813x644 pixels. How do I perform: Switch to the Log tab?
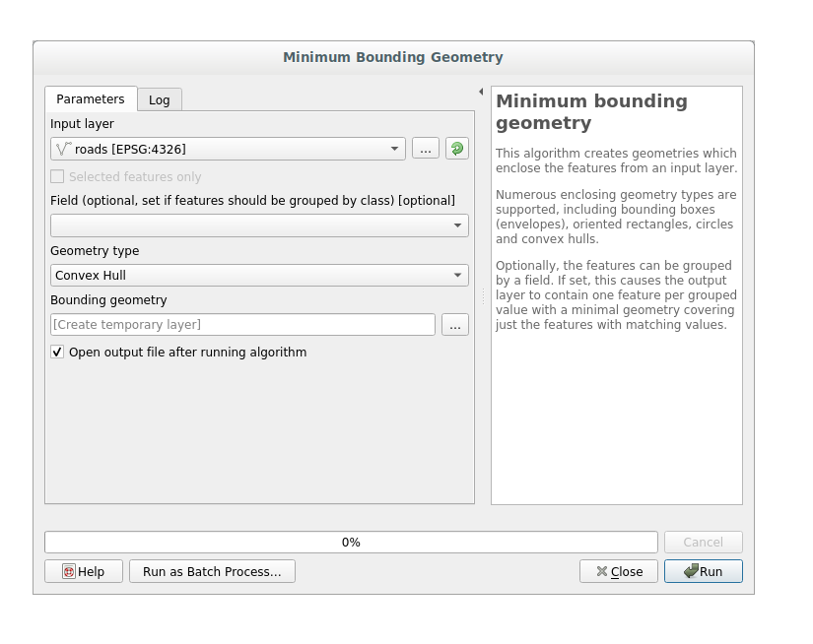click(x=159, y=100)
